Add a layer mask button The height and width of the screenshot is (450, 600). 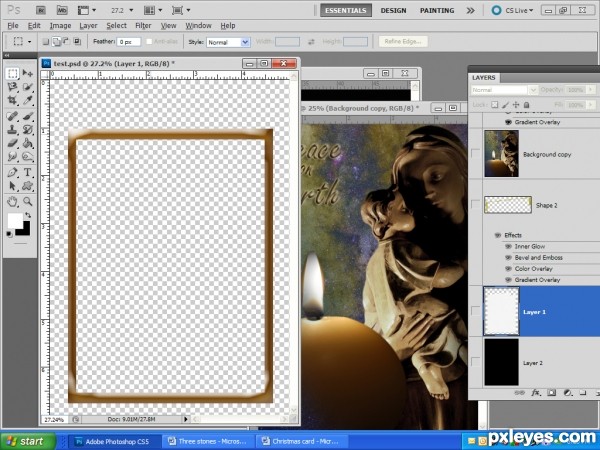551,393
